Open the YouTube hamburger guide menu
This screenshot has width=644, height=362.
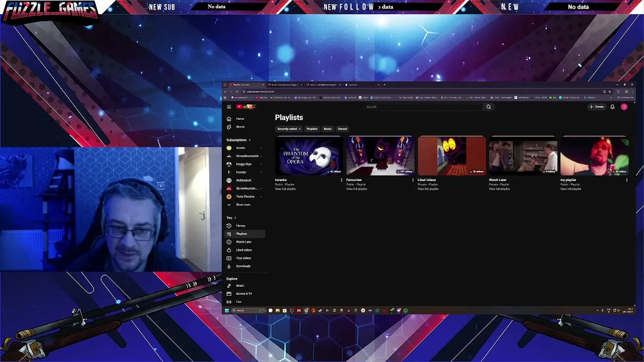229,107
